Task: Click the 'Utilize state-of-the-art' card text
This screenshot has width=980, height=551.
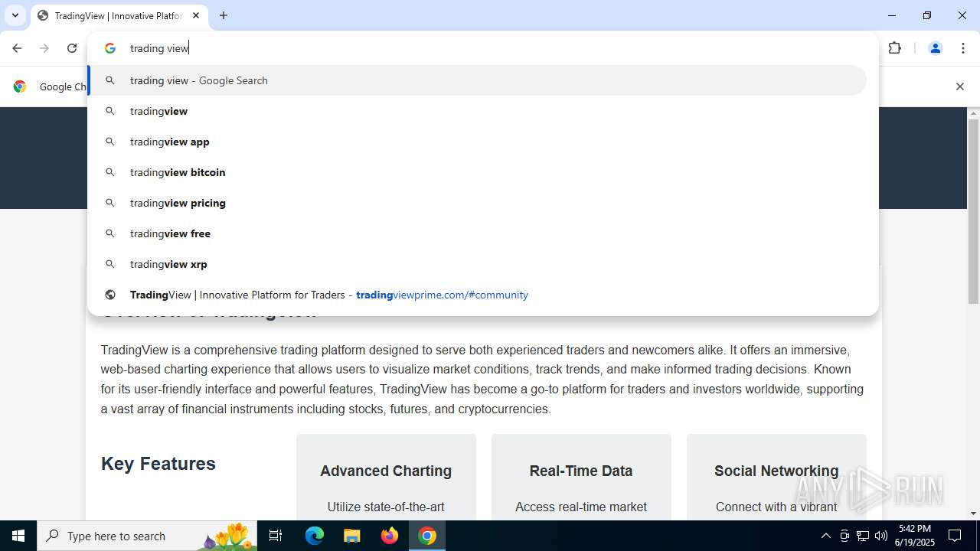Action: tap(386, 507)
